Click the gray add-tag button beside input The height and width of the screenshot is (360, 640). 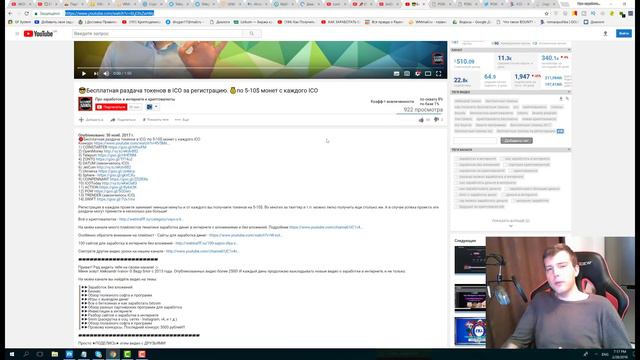coord(516,140)
